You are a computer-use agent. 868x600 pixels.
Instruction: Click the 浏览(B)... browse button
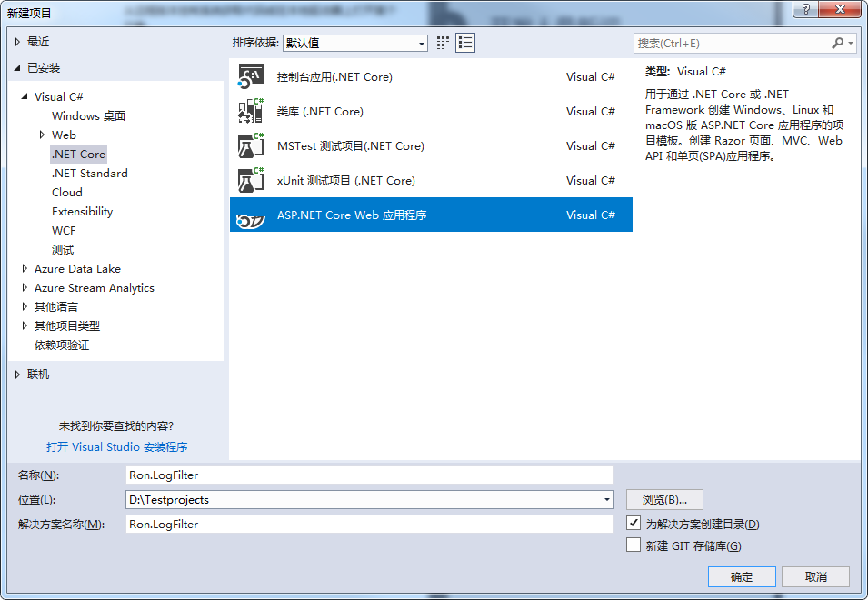664,500
